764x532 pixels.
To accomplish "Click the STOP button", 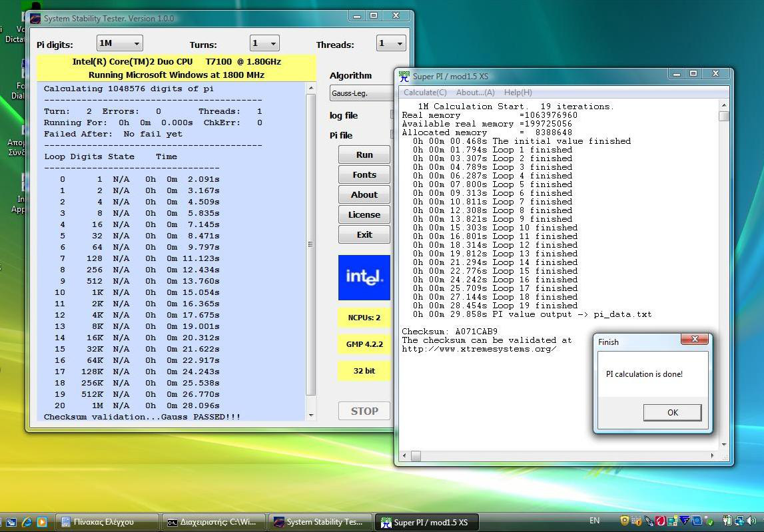I will pyautogui.click(x=364, y=411).
